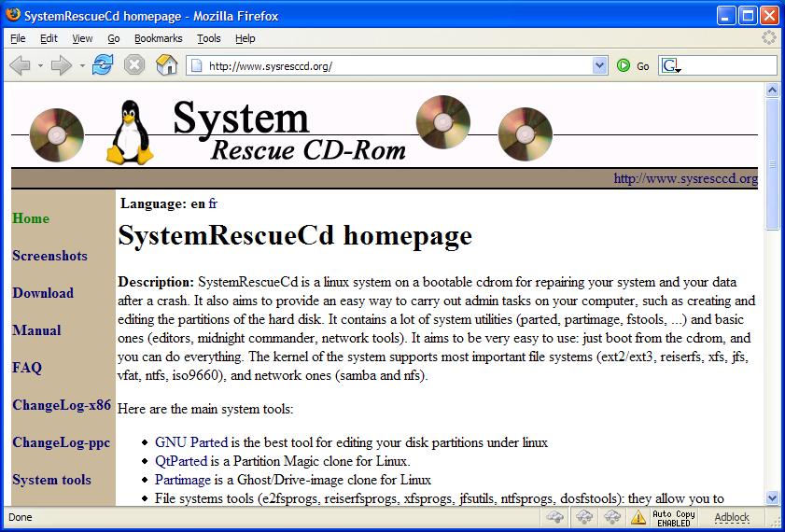Open the Edit menu

tap(49, 38)
